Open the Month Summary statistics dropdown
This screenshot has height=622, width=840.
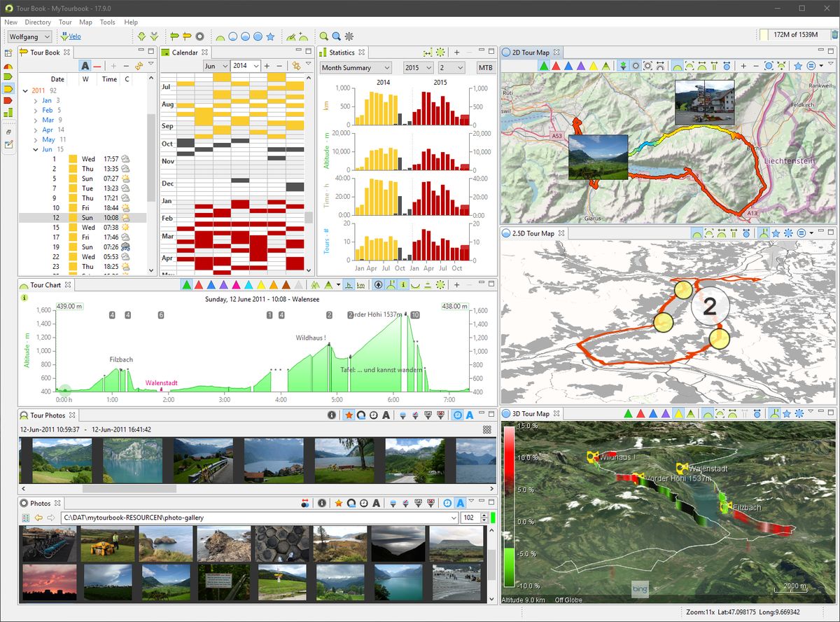(x=356, y=68)
